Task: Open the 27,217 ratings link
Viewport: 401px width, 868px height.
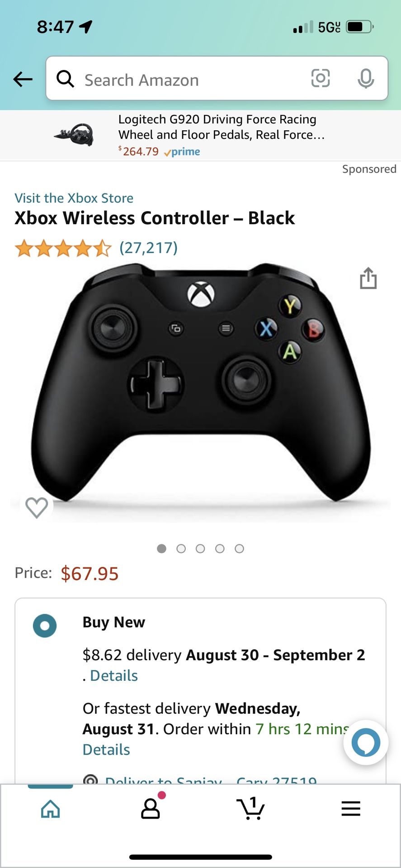Action: (148, 248)
